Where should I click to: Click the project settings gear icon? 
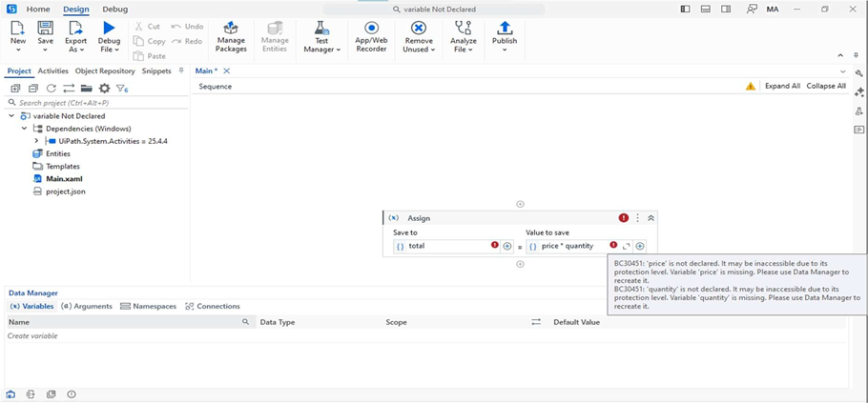tap(104, 89)
